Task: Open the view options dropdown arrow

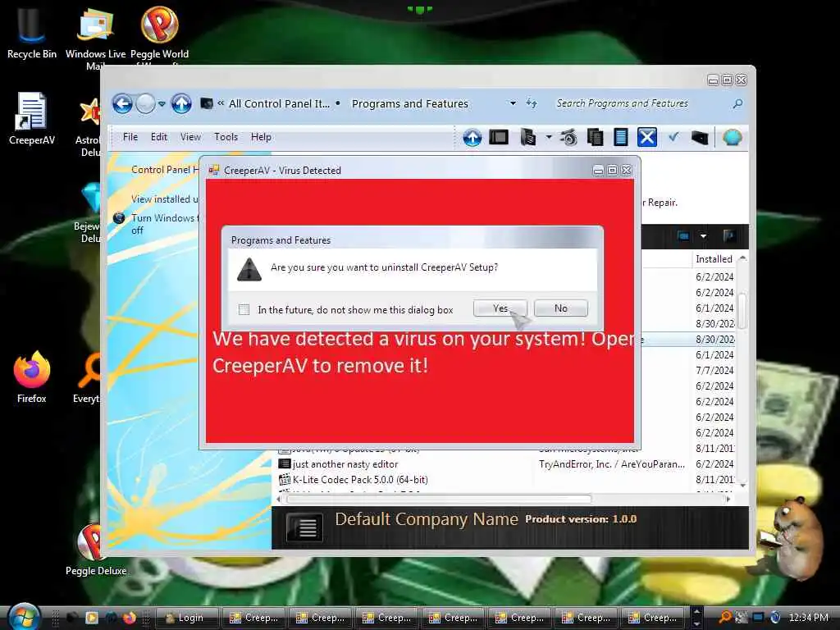Action: click(703, 236)
